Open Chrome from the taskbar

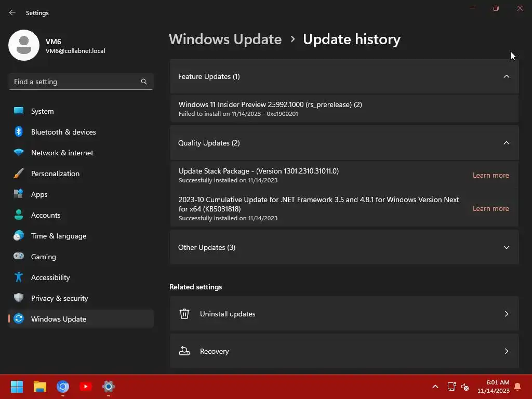[x=63, y=387]
